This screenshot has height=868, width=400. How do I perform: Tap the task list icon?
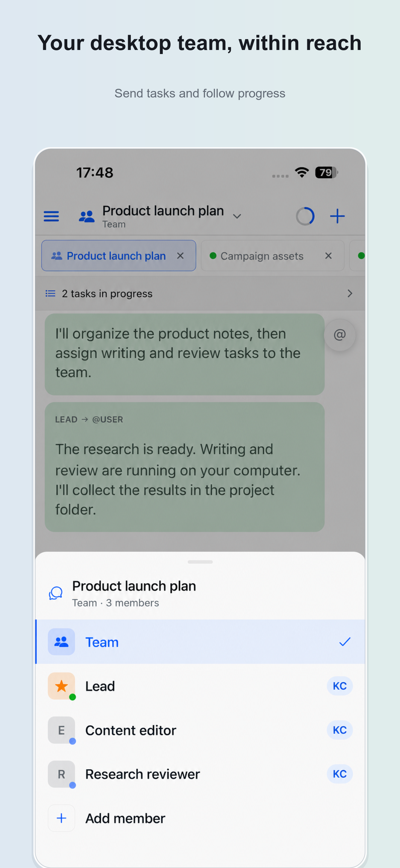pos(50,293)
